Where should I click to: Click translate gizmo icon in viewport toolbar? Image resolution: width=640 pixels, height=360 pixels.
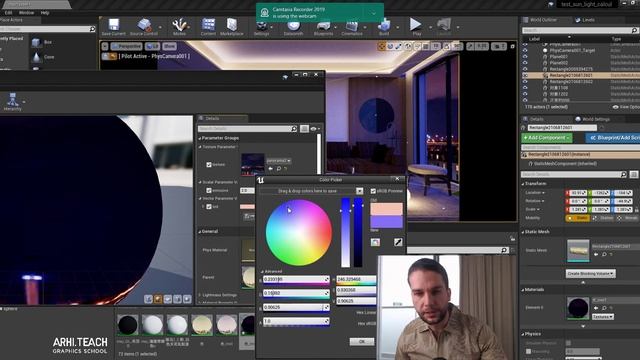382,47
